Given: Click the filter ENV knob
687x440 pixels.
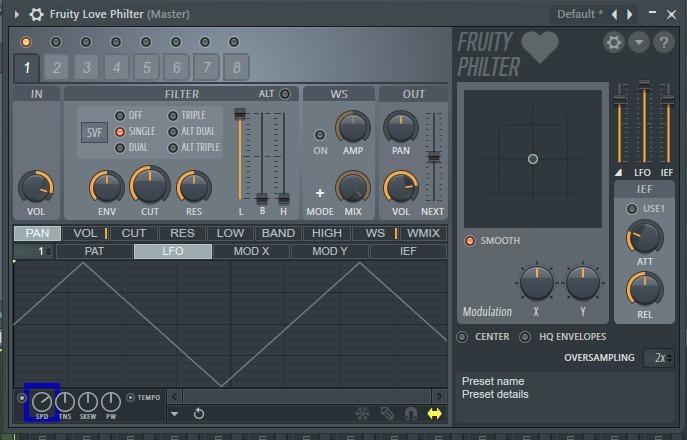Looking at the screenshot, I should point(107,188).
